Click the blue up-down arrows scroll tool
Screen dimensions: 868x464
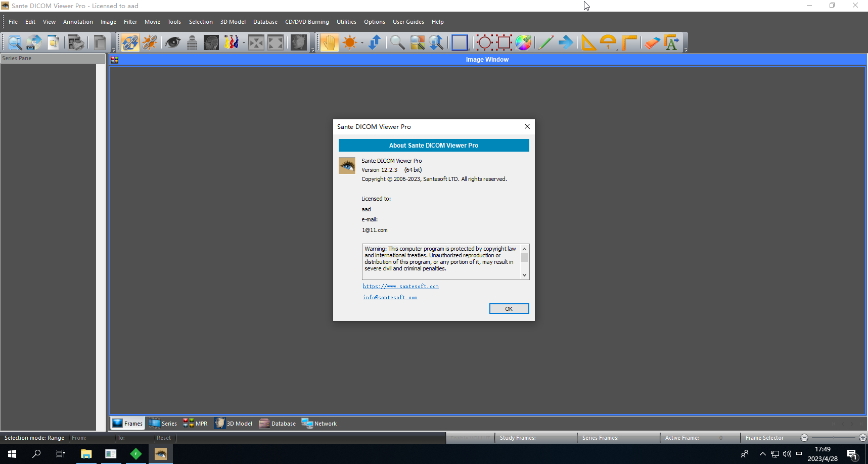coord(375,42)
